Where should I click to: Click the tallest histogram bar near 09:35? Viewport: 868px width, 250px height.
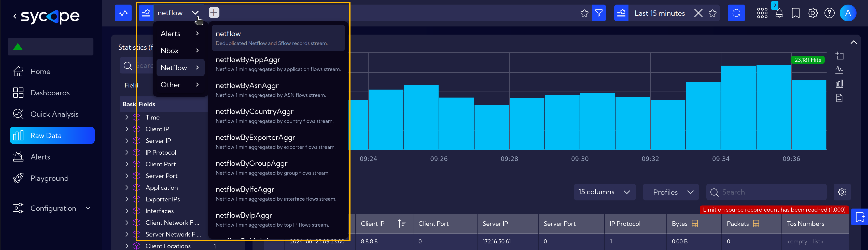(773, 107)
